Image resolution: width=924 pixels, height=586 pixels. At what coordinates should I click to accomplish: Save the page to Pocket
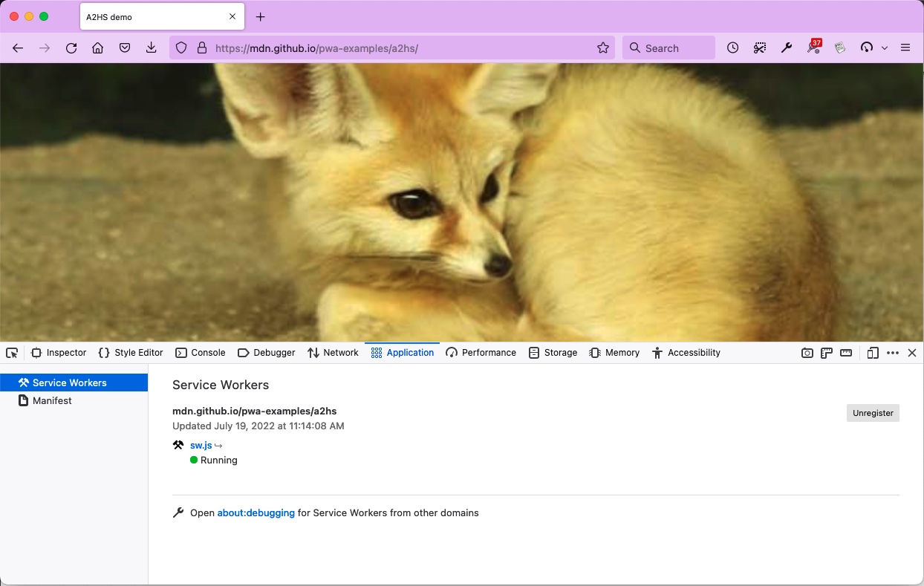click(x=125, y=48)
